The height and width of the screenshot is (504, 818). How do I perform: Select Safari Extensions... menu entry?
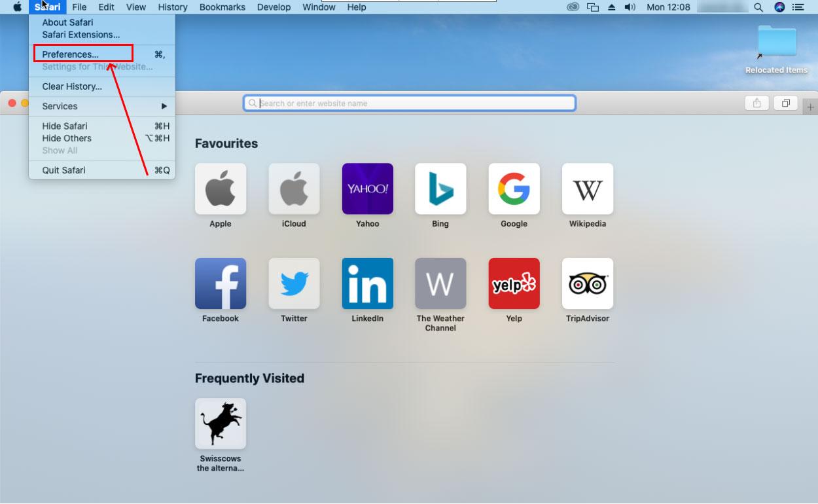pos(102,35)
